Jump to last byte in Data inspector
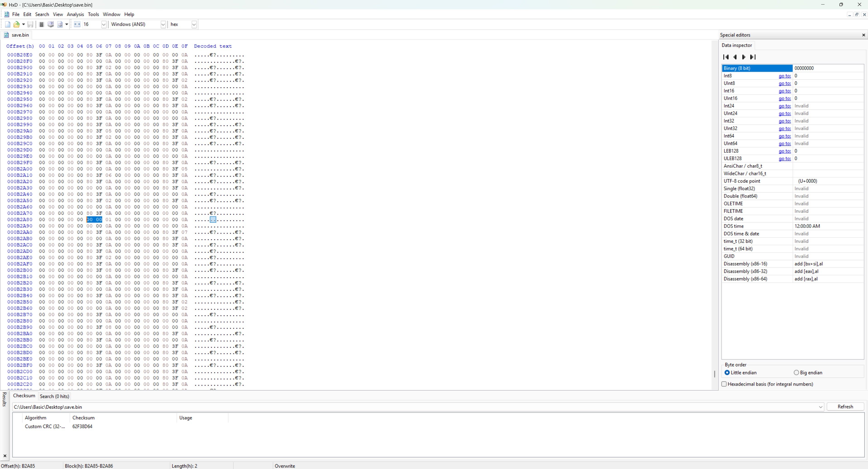Image resolution: width=868 pixels, height=469 pixels. pyautogui.click(x=753, y=57)
